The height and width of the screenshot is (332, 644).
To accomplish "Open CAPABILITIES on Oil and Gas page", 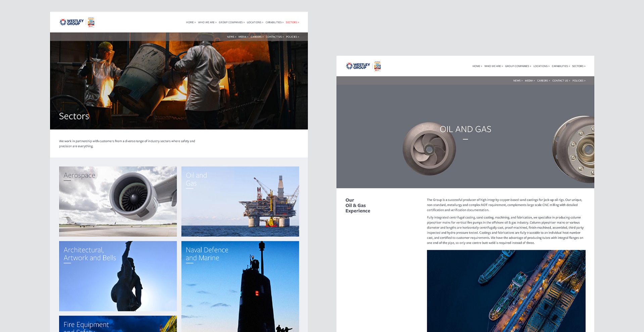I will click(561, 66).
